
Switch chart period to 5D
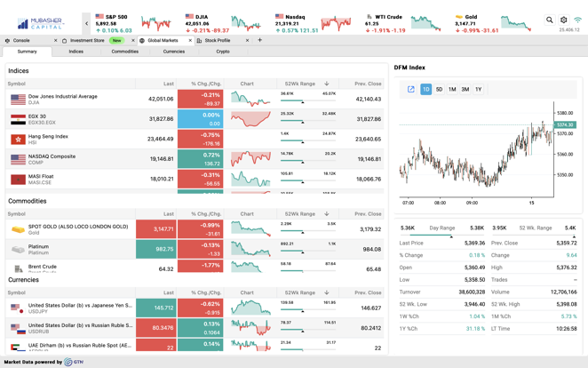coord(439,89)
